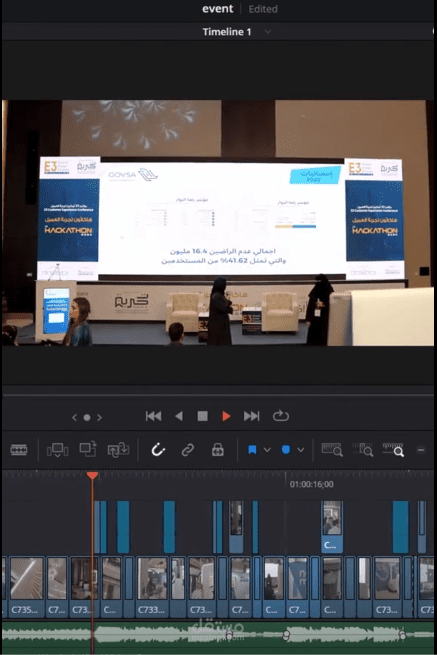The image size is (437, 655).
Task: Add a blue flag to the clip
Action: tap(252, 450)
